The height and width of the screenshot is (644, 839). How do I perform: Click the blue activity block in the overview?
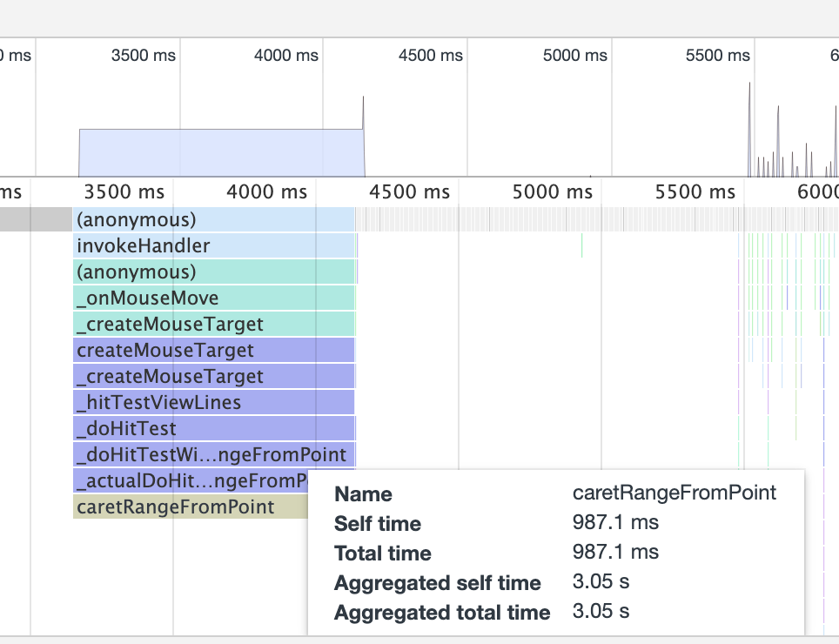(218, 148)
